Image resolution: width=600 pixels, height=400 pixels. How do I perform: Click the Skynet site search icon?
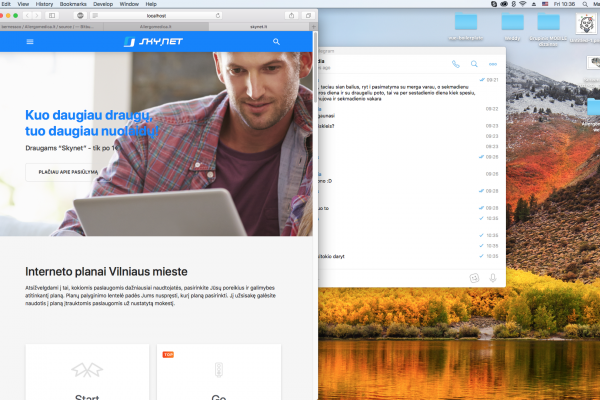point(276,42)
